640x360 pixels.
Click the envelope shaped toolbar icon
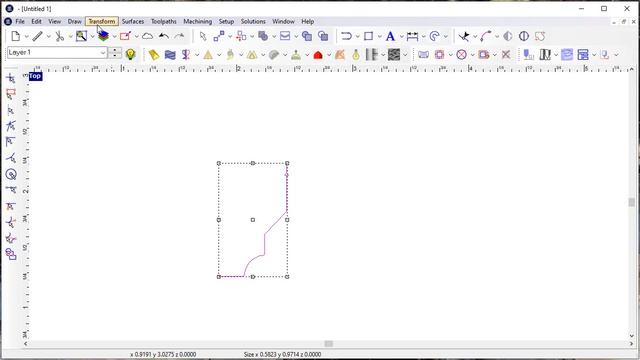tap(285, 36)
